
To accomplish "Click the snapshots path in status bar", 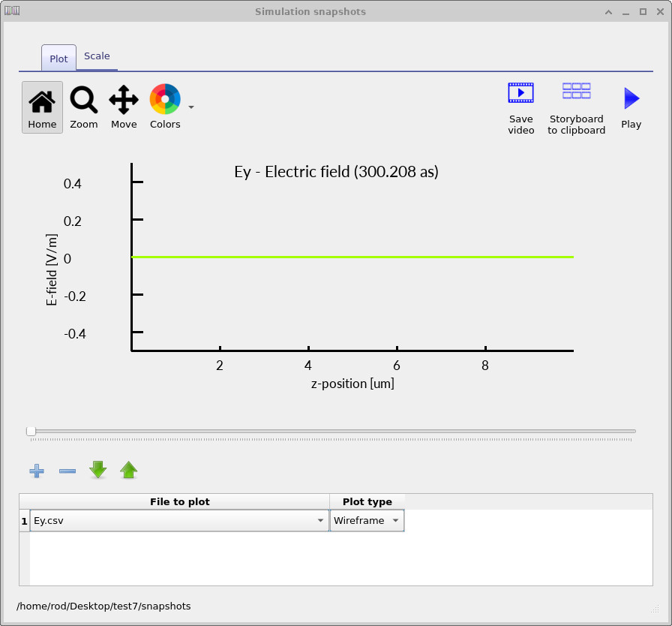I will (103, 606).
